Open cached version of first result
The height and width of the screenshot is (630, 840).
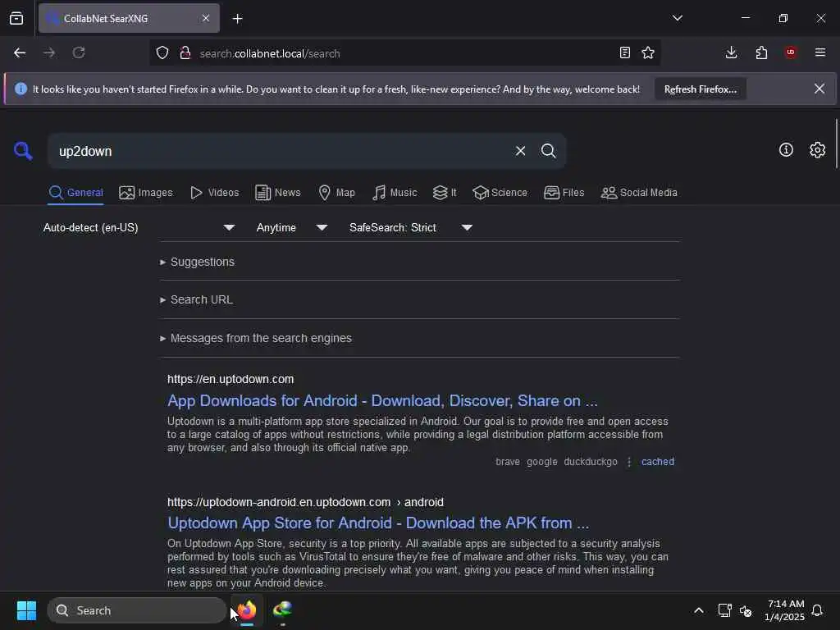coord(658,462)
